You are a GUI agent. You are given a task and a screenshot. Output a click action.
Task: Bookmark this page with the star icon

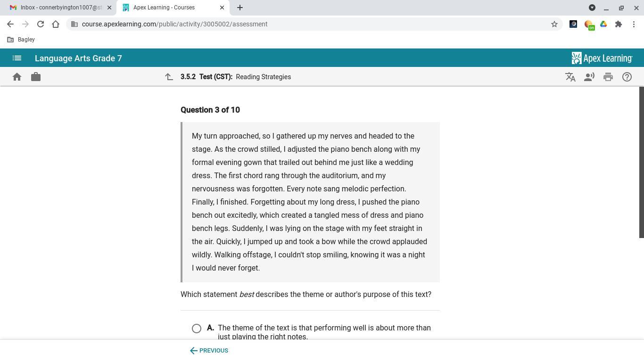point(554,24)
